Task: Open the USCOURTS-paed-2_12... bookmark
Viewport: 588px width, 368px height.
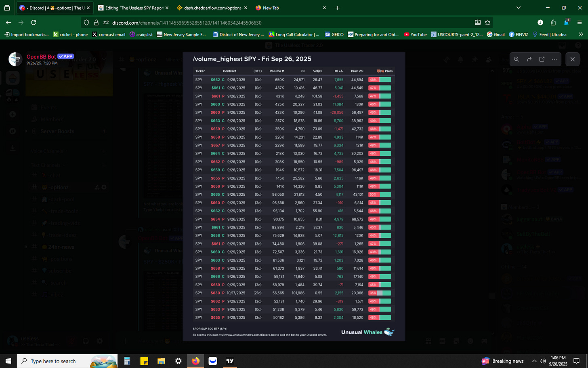Action: pos(457,34)
